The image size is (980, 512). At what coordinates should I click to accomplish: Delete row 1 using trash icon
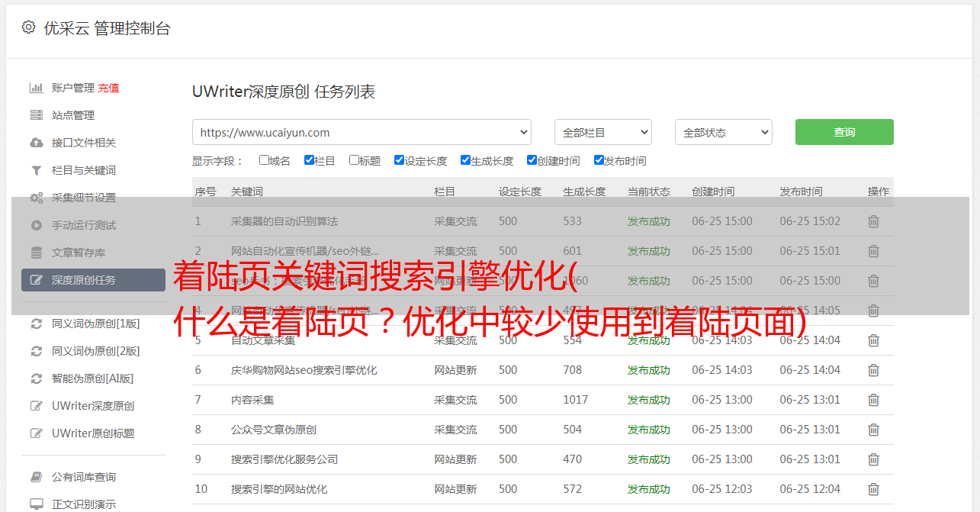pyautogui.click(x=873, y=221)
